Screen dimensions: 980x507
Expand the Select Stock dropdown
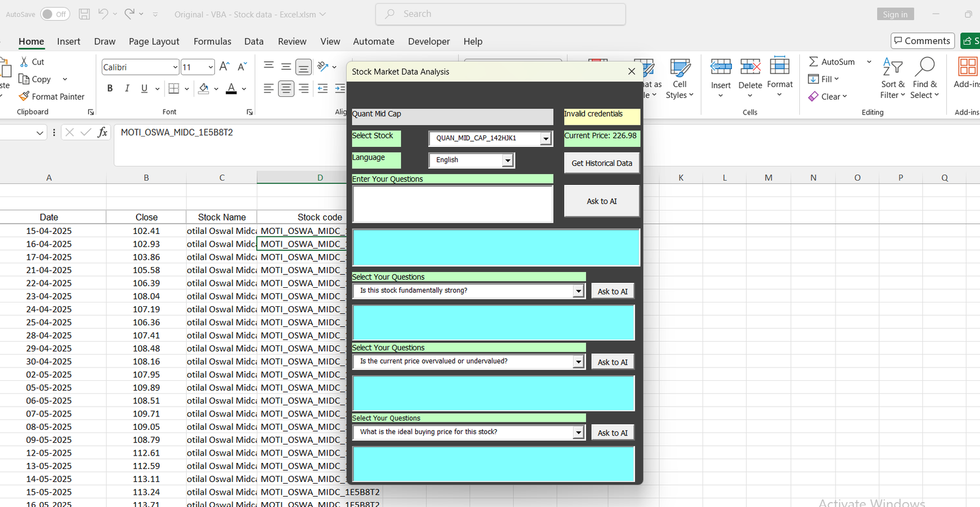545,139
